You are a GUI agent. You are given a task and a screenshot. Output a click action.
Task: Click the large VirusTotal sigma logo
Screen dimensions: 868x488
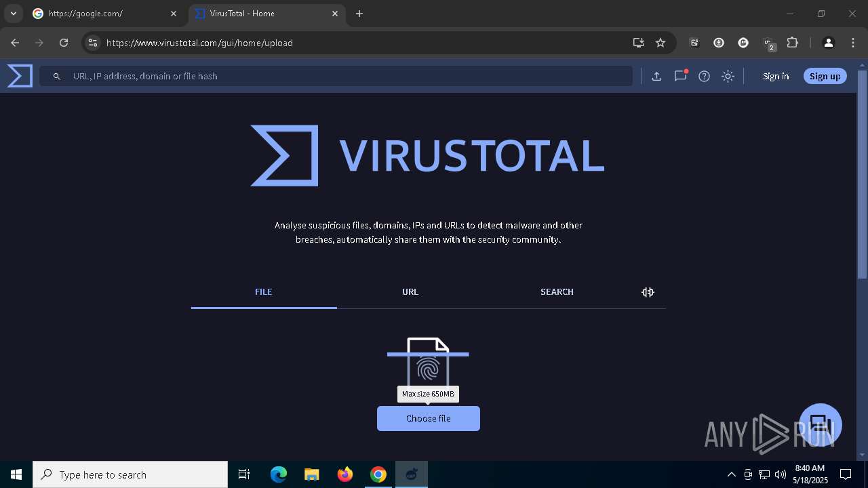pyautogui.click(x=284, y=155)
